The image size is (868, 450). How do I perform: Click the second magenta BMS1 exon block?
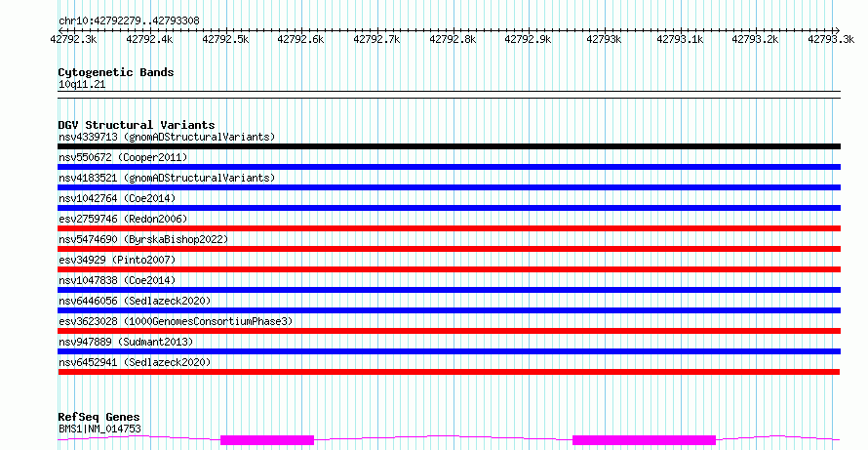pos(644,440)
